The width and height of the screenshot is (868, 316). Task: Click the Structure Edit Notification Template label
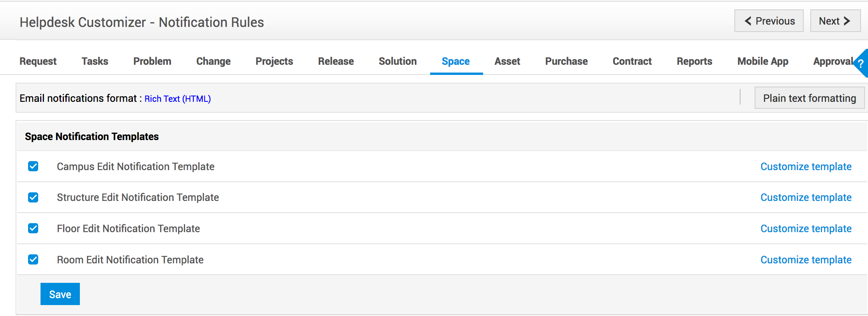138,197
